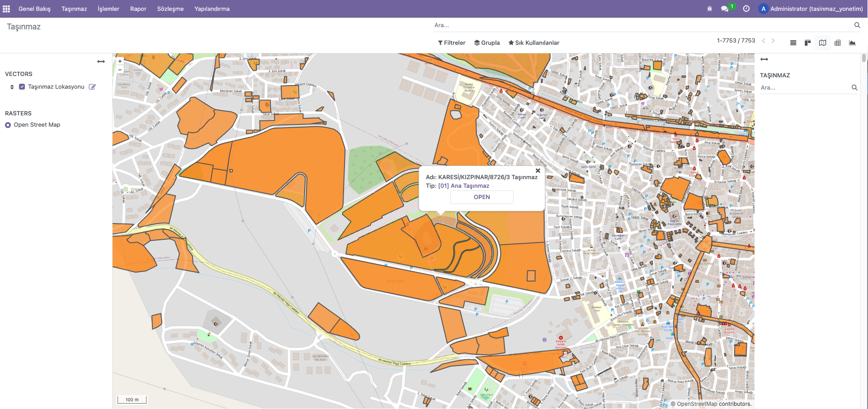Image resolution: width=868 pixels, height=409 pixels.
Task: Open the Sözleşme menu
Action: pyautogui.click(x=170, y=9)
